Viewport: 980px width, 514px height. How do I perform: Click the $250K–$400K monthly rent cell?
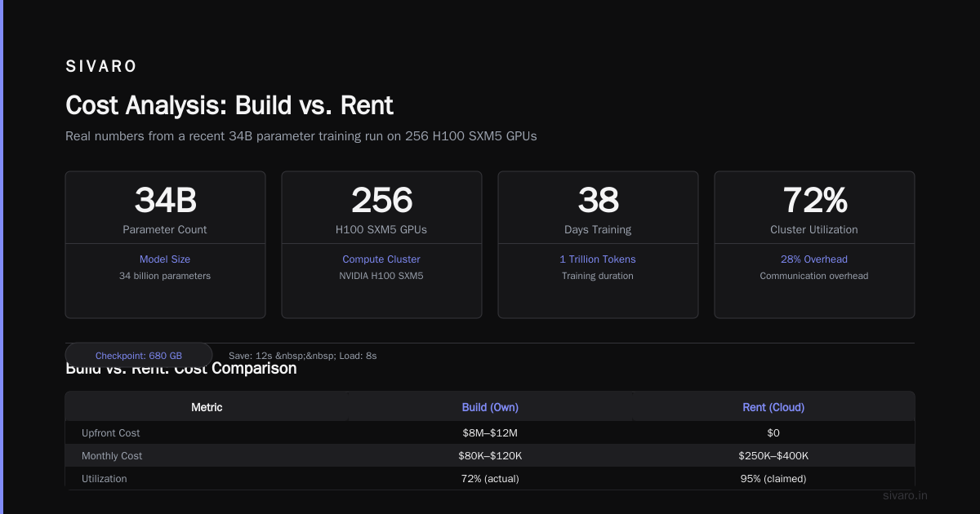(773, 456)
